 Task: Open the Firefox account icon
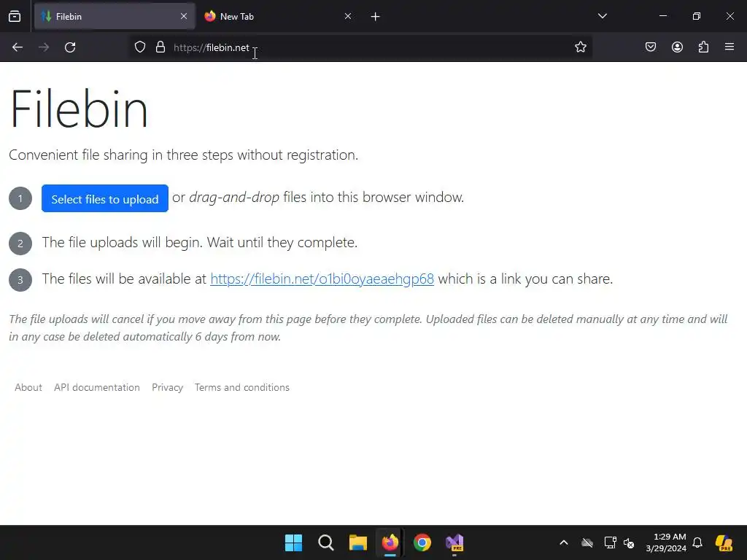click(677, 47)
